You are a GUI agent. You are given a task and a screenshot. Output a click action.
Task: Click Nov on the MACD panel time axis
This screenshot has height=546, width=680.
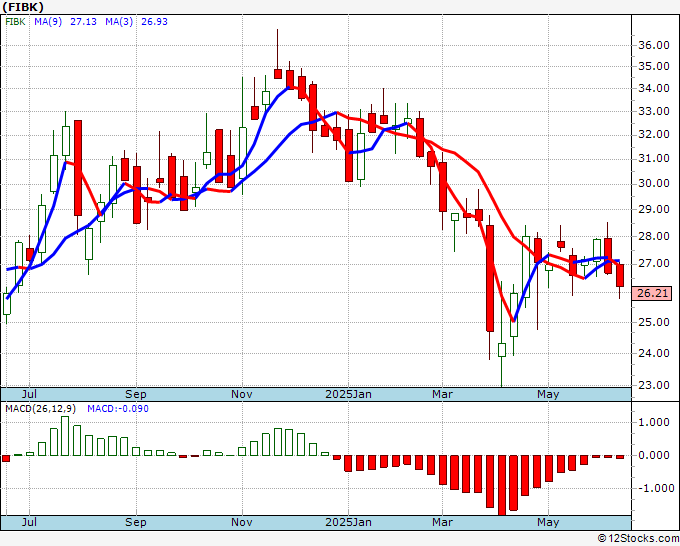[242, 522]
